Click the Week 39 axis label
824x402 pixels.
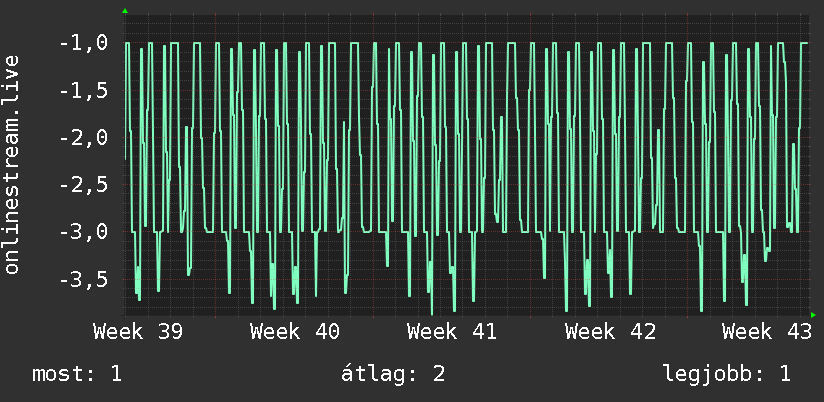pyautogui.click(x=138, y=332)
